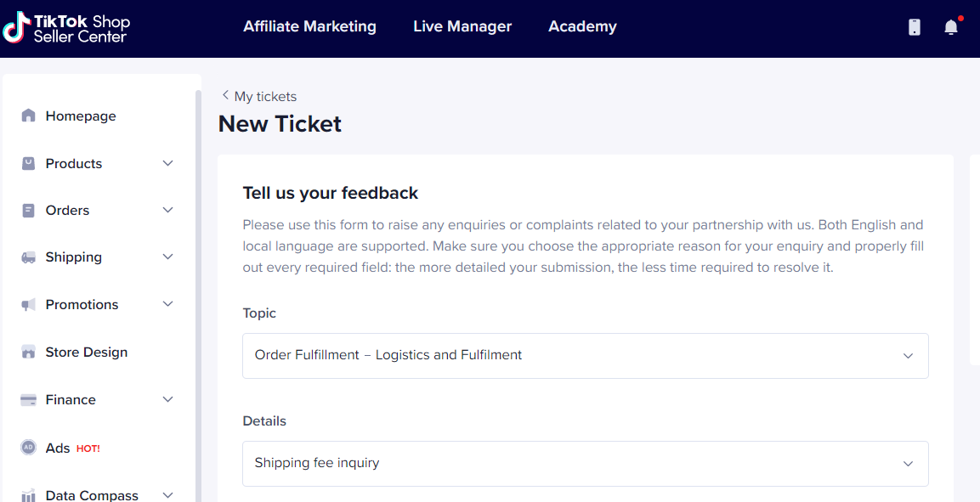Open the Details dropdown showing Shipping fee inquiry

pos(585,463)
